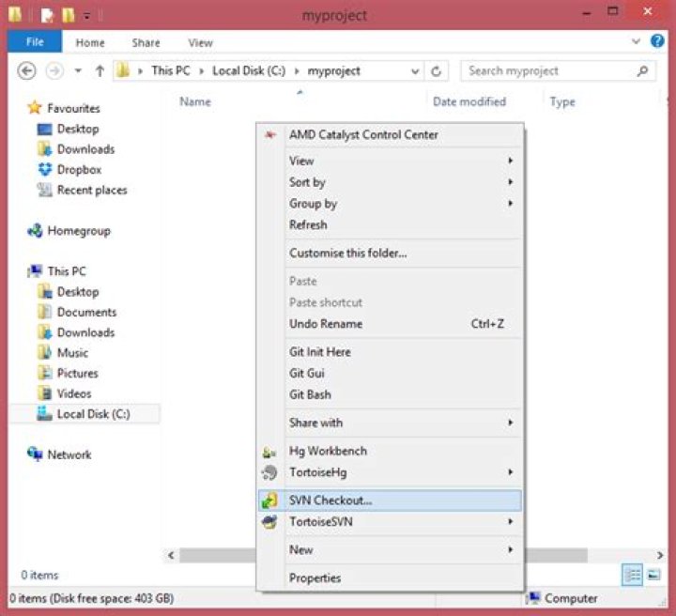Expand the View submenu arrow

(x=511, y=161)
